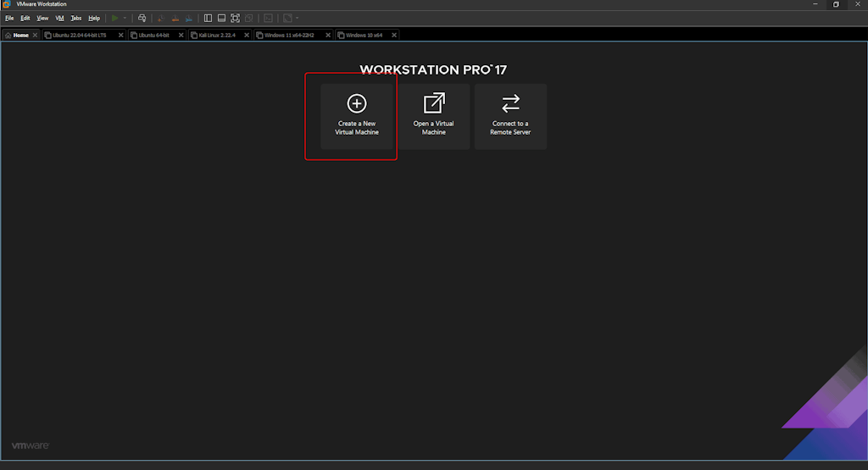Close the Ubuntu 22.04 64-bit LTS tab
868x470 pixels.
point(120,35)
